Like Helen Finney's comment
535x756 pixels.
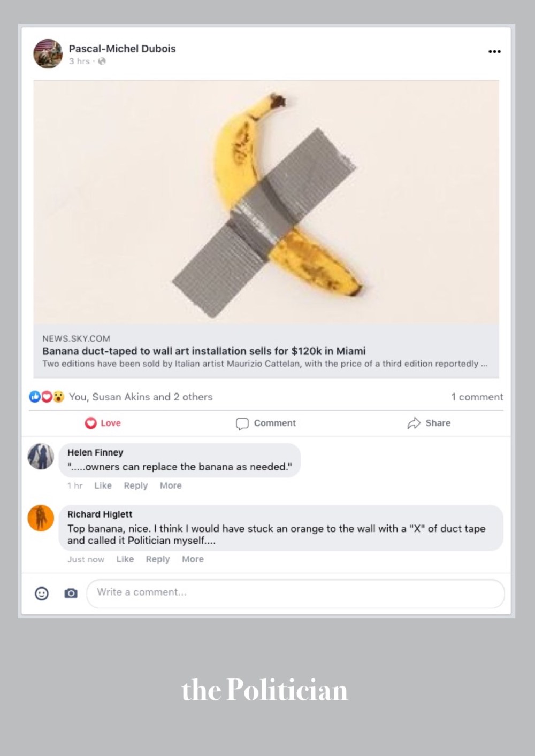[x=103, y=485]
